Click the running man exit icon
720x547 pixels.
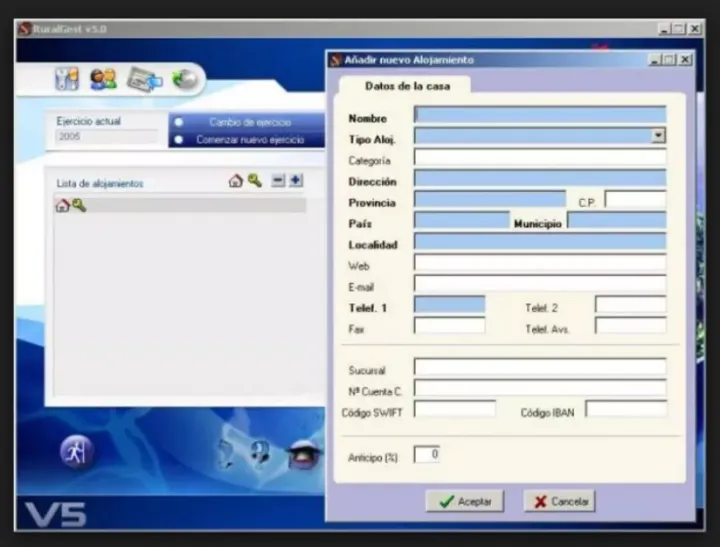pos(76,451)
